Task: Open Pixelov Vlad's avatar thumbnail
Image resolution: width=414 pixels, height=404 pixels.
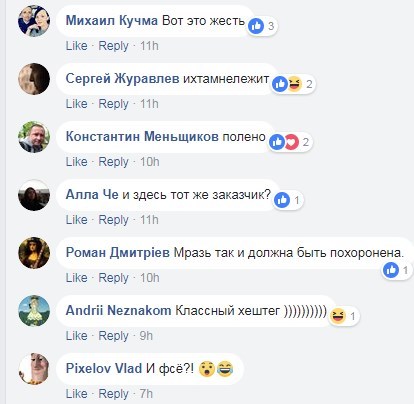Action: coord(34,369)
